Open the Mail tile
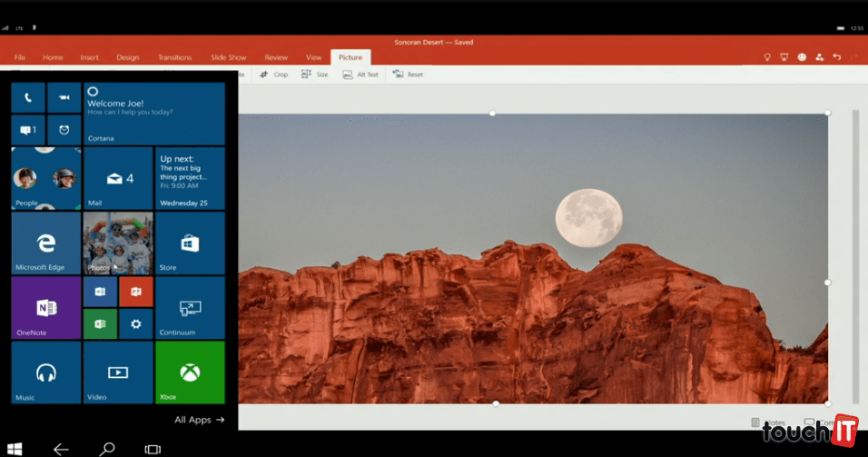 pos(117,178)
